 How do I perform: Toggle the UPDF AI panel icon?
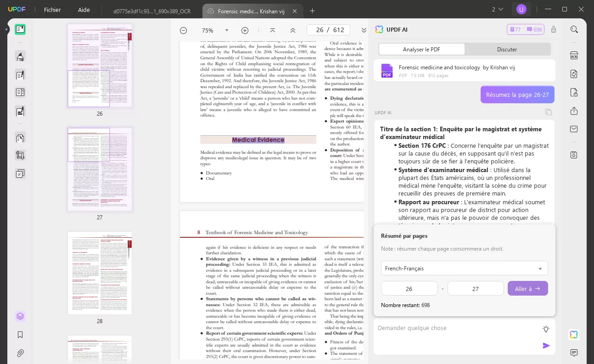point(574,335)
